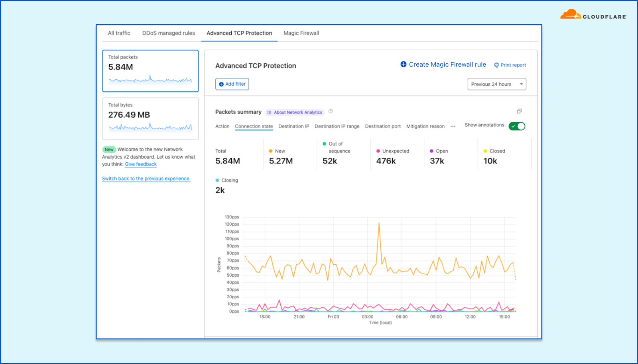Image resolution: width=638 pixels, height=364 pixels.
Task: Click the printer icon for Print report
Action: (496, 65)
